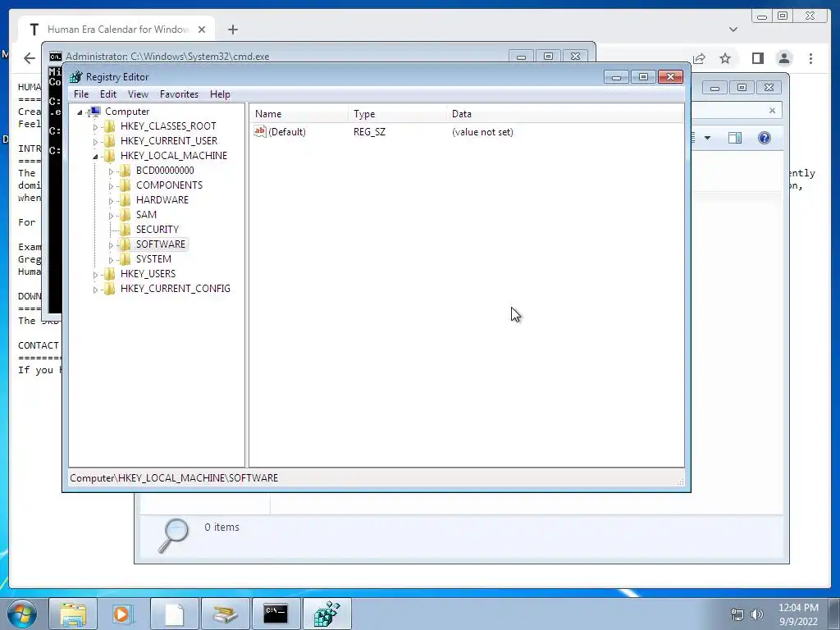
Task: Close the Human Era Calendar tab
Action: point(202,30)
